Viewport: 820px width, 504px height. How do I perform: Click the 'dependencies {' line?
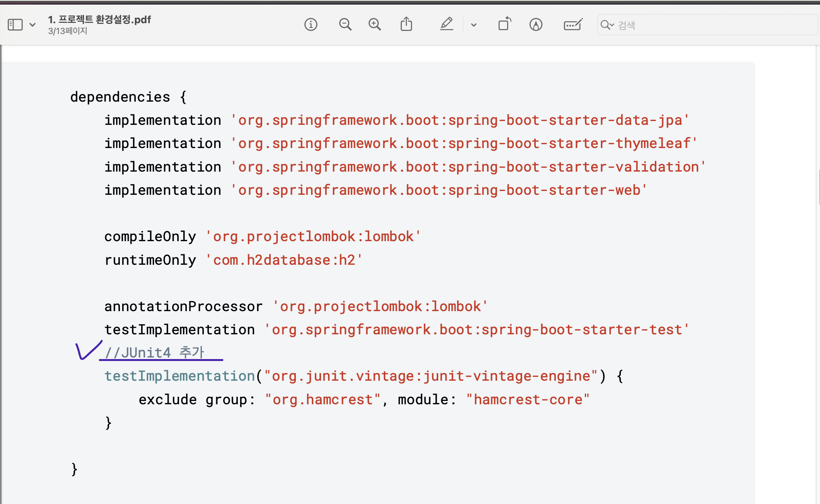(128, 97)
